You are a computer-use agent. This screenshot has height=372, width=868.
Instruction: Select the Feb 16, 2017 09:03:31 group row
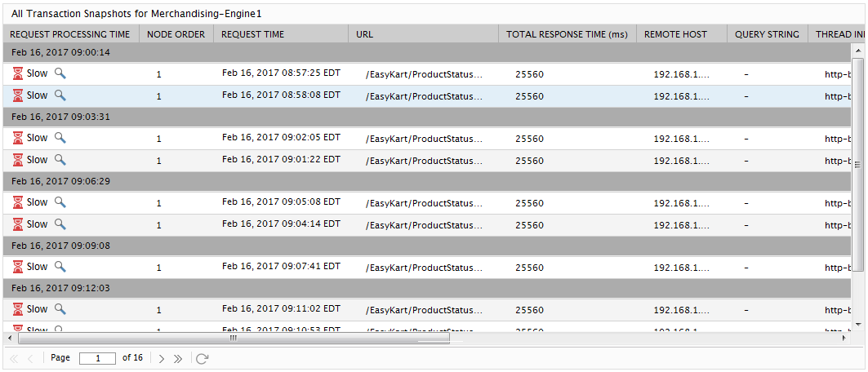(x=426, y=117)
